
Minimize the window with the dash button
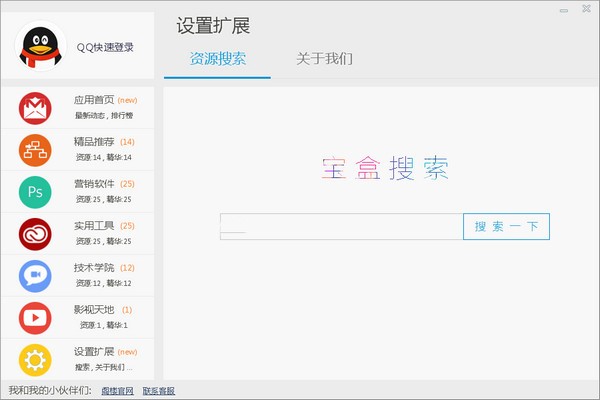[564, 11]
